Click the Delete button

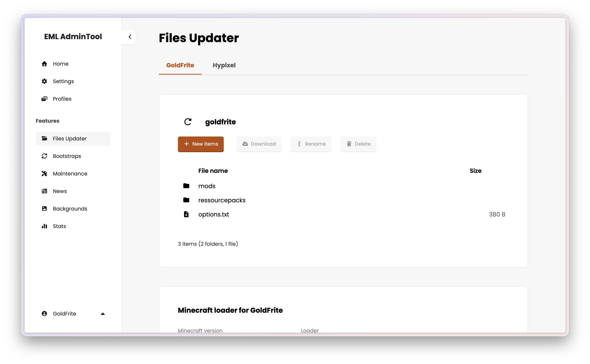pos(358,144)
